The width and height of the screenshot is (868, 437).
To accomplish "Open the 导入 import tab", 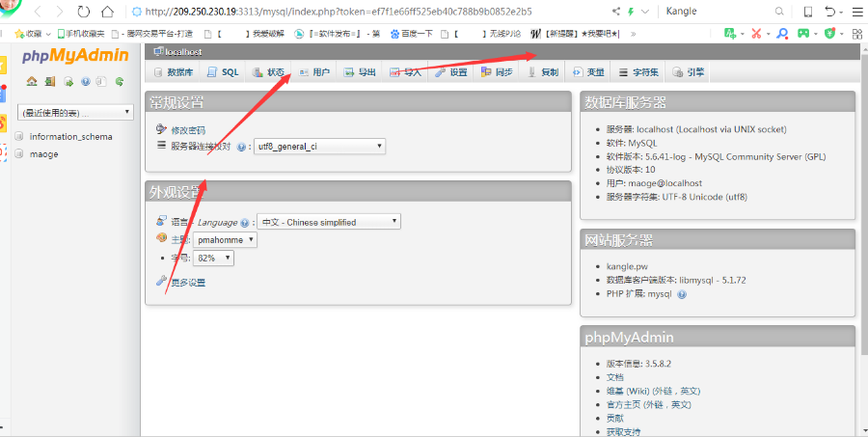I will pos(405,72).
